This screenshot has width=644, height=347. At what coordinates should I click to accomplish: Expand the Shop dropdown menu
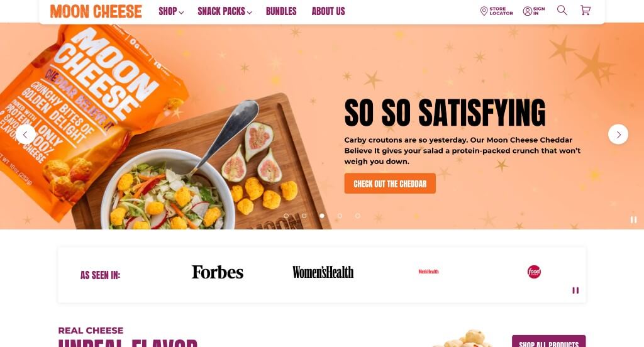click(x=171, y=11)
